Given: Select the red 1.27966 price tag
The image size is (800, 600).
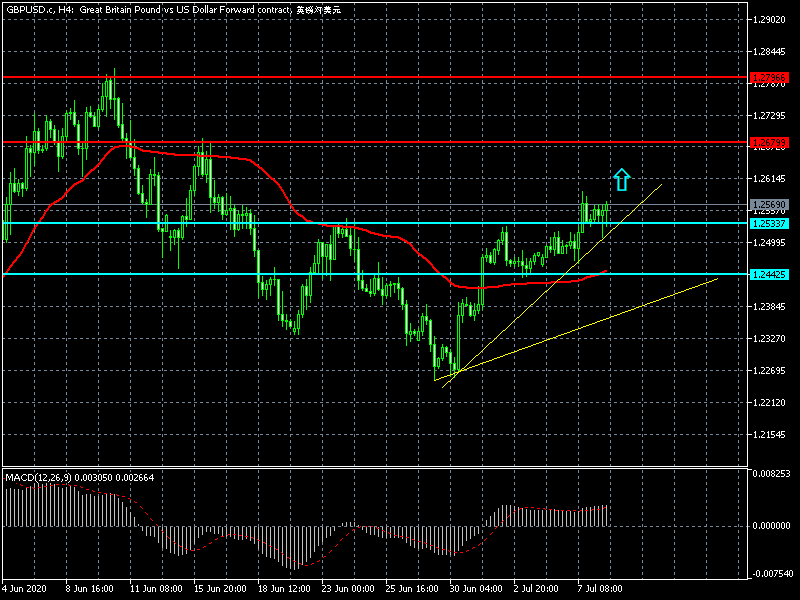Looking at the screenshot, I should pyautogui.click(x=769, y=78).
